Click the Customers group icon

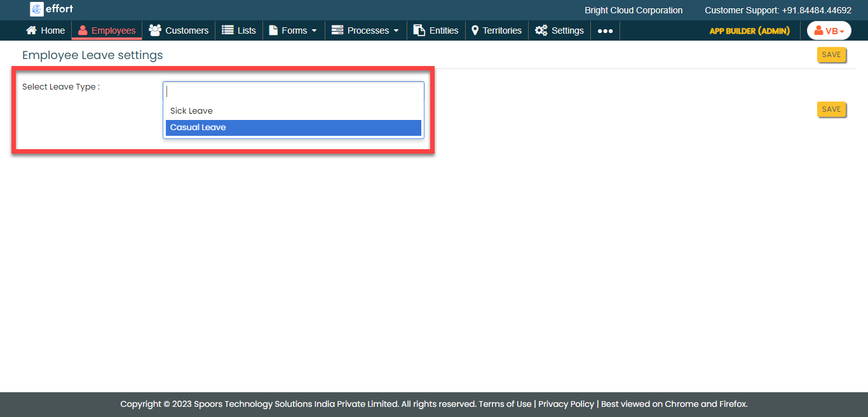tap(154, 30)
